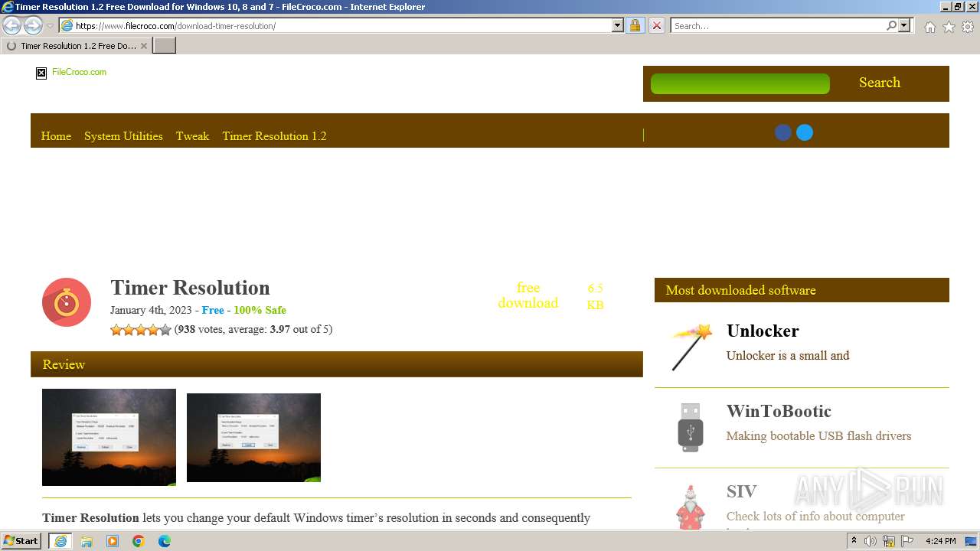Open the Tweak category link
This screenshot has height=551, width=980.
click(x=192, y=136)
